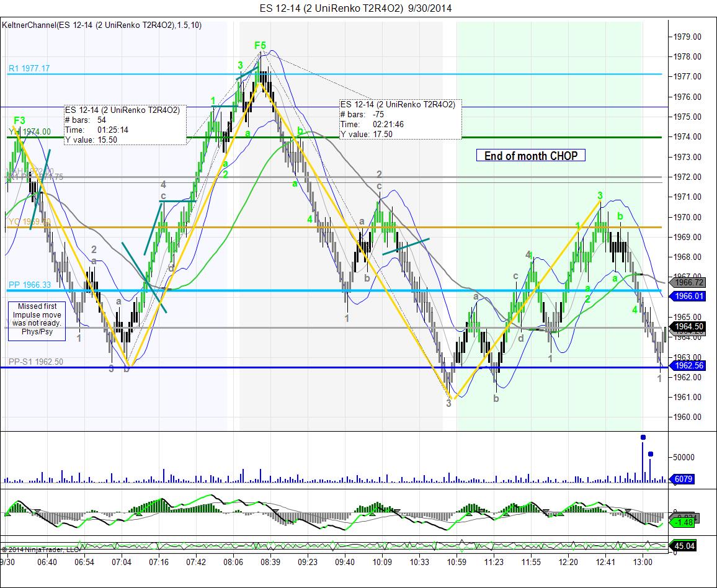This screenshot has width=717, height=588.
Task: Click the 1973.00 price axis label
Action: pyautogui.click(x=687, y=157)
